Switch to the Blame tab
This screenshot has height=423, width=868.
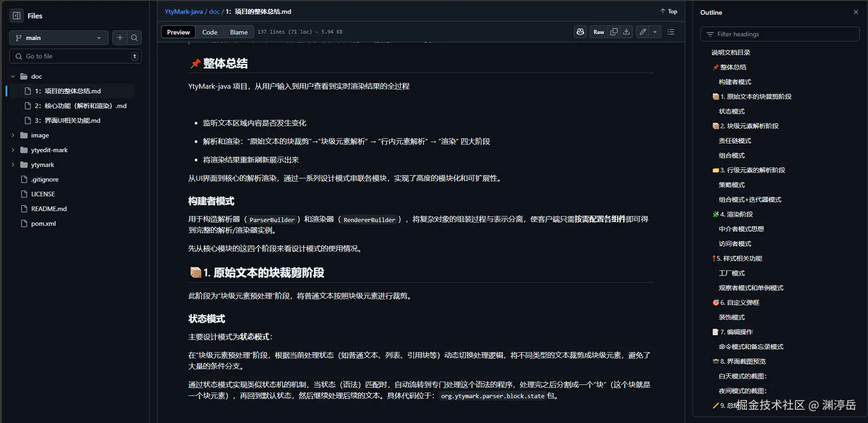tap(239, 32)
